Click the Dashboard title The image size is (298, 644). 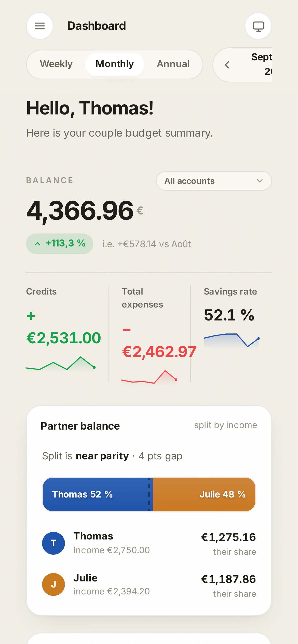tap(97, 26)
